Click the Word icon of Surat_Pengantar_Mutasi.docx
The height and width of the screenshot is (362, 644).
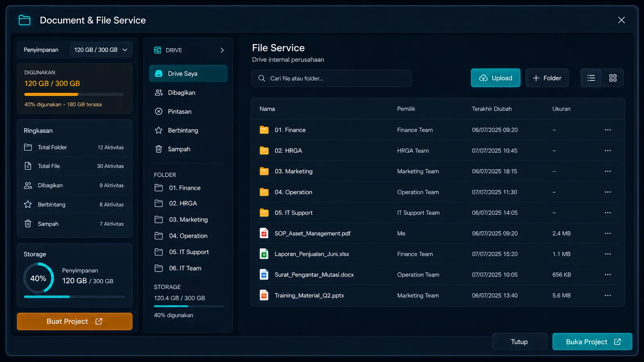(x=264, y=275)
